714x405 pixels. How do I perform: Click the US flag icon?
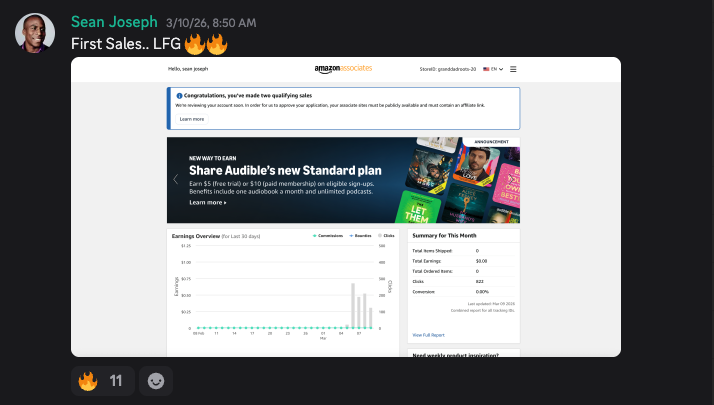(486, 69)
